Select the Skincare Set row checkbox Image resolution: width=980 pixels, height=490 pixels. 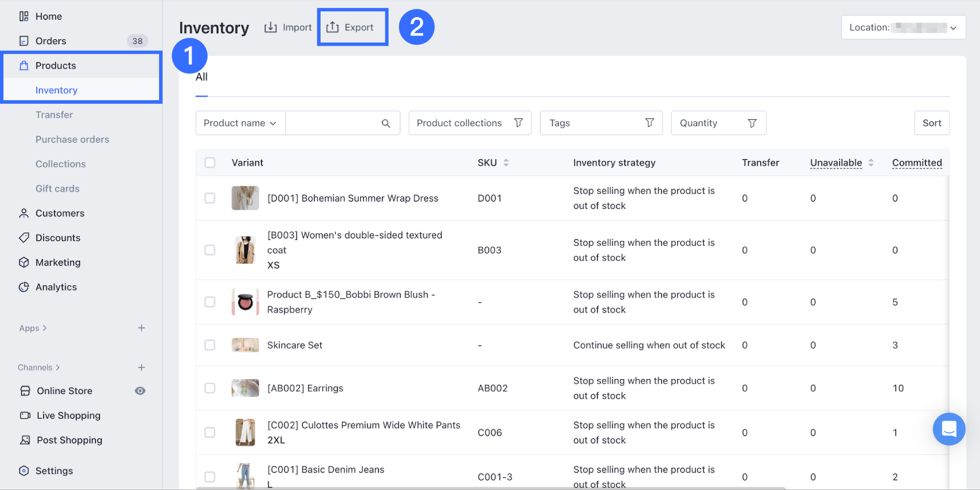coord(210,345)
